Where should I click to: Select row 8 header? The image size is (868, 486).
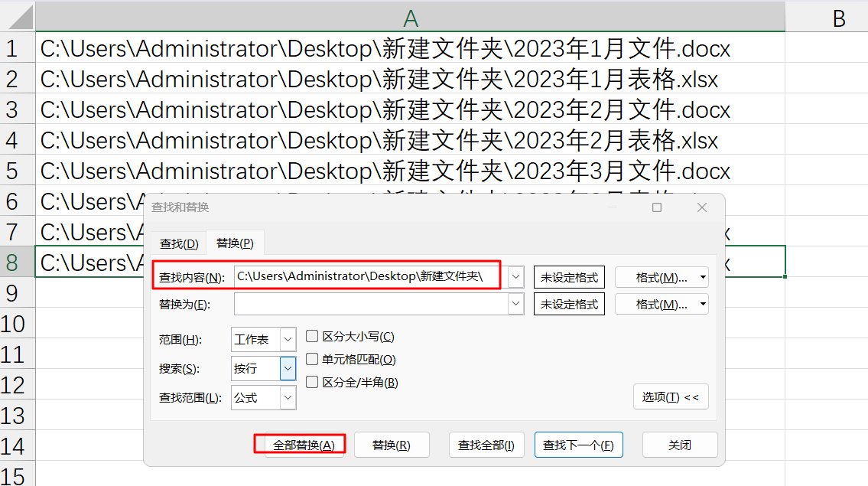click(x=17, y=262)
